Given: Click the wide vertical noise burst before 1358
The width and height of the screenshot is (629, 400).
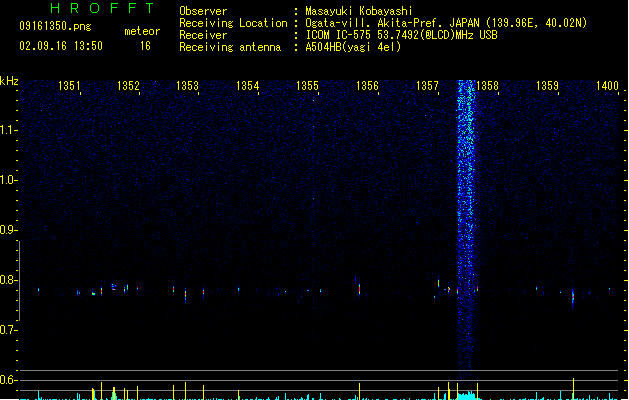Looking at the screenshot, I should [x=466, y=229].
